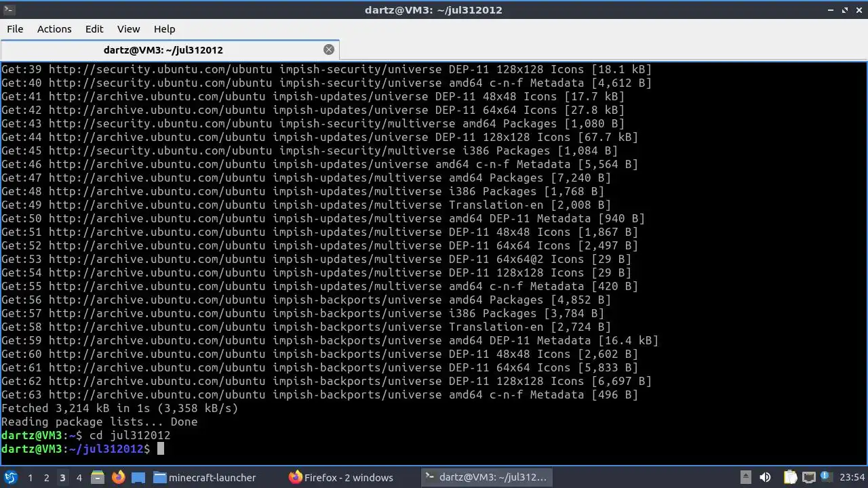Focus the dartz@VM3 terminal taskbar entry
This screenshot has width=868, height=488.
(x=486, y=477)
